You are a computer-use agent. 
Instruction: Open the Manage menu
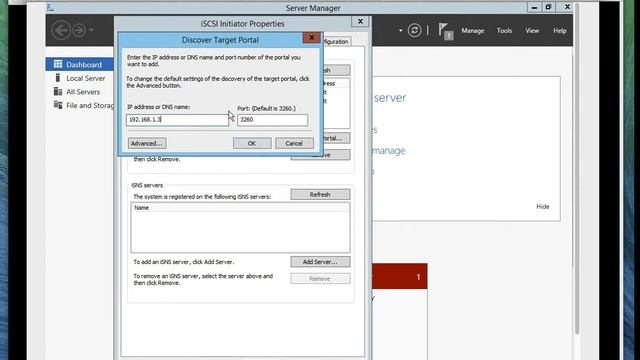(x=473, y=31)
